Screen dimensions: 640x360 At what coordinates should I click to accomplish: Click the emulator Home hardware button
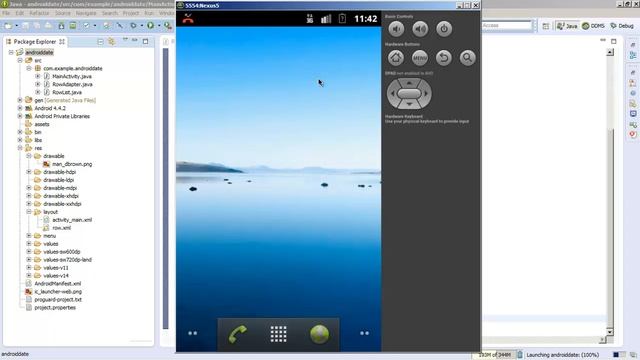(396, 58)
